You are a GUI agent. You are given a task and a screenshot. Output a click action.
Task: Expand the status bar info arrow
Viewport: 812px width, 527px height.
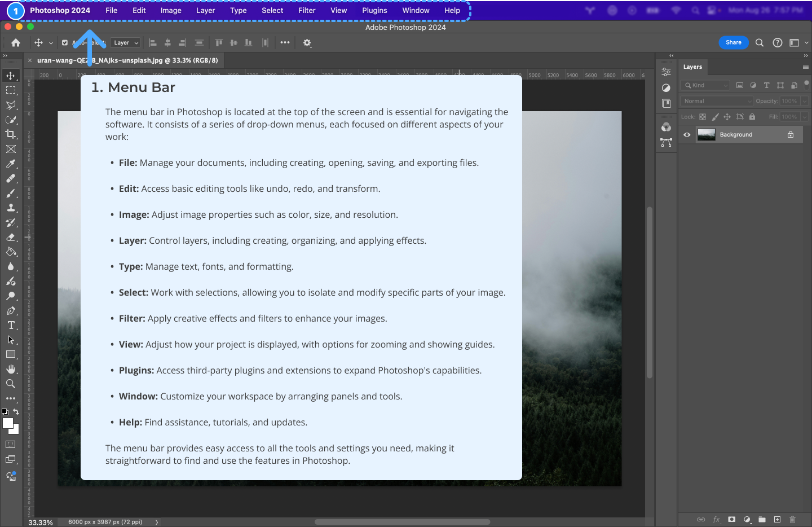[x=157, y=522]
